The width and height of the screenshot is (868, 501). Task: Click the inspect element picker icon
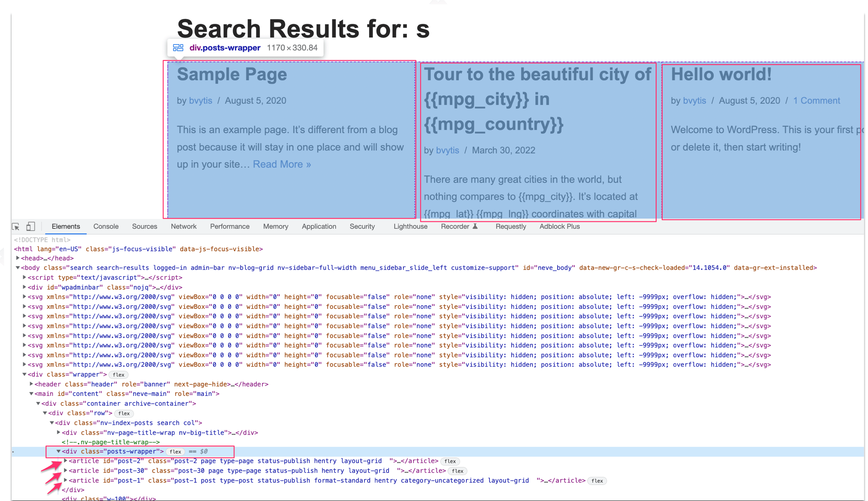tap(15, 226)
